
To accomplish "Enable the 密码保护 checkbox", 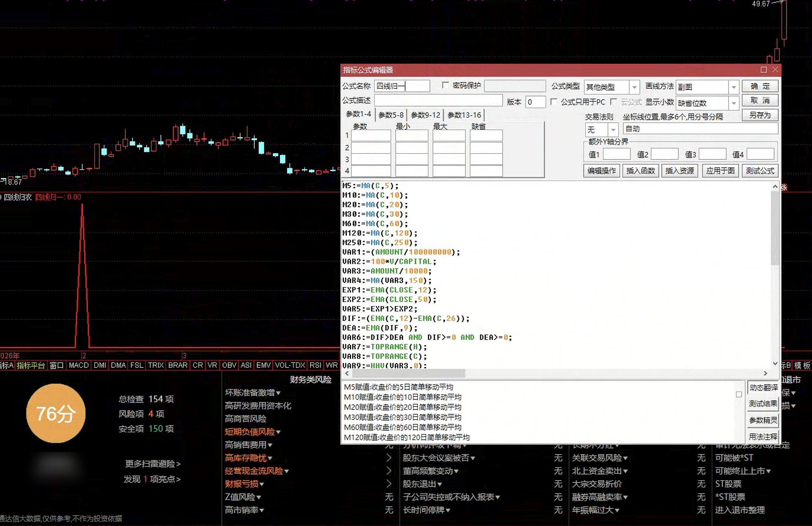I will 446,86.
